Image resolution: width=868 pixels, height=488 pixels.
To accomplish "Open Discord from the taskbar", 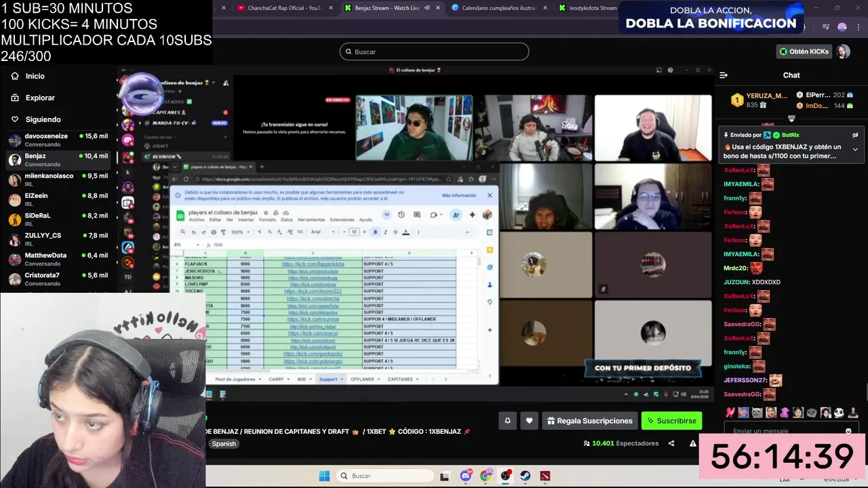I will point(466,476).
